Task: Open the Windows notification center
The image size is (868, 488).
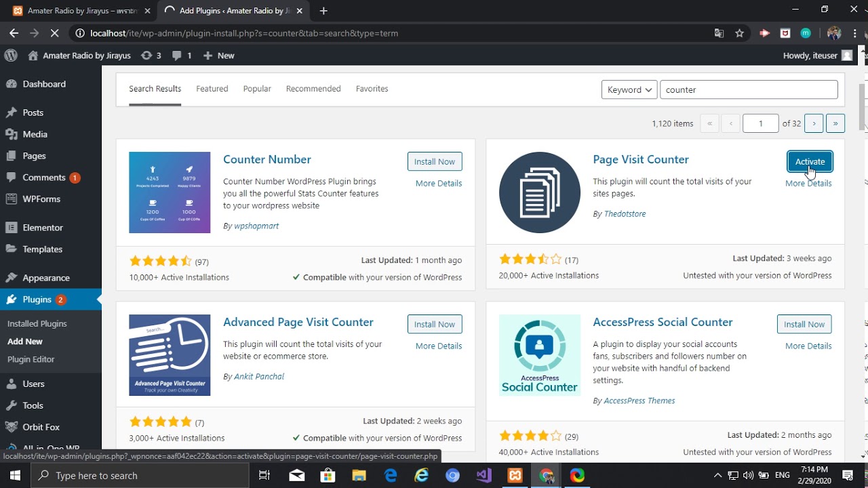Action: 848,475
